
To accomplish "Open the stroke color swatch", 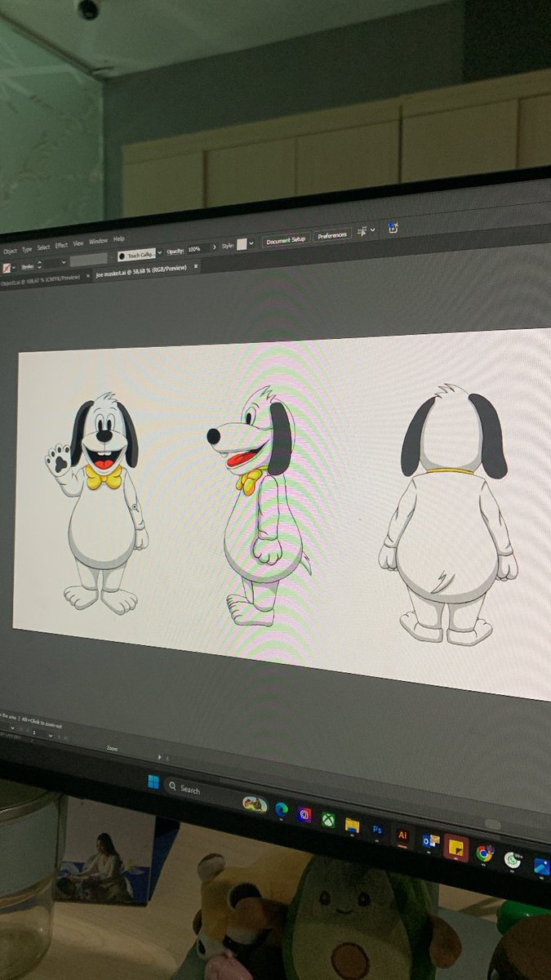I will click(x=6, y=269).
